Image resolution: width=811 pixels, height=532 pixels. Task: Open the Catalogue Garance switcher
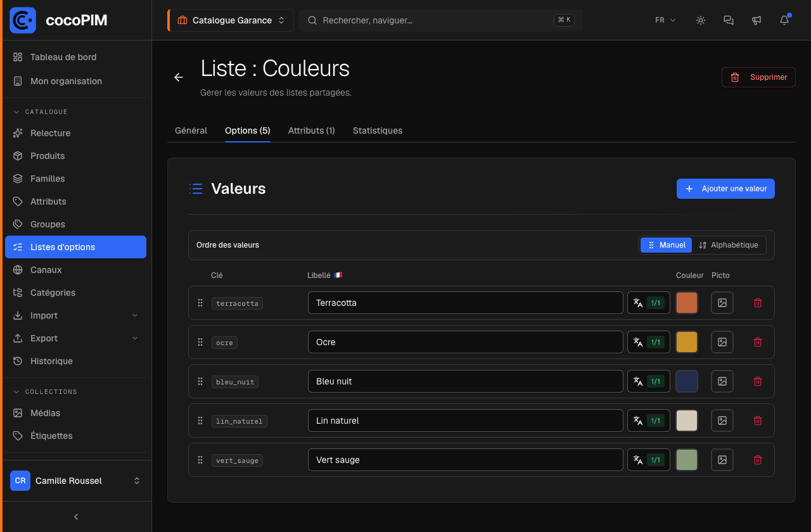(231, 20)
